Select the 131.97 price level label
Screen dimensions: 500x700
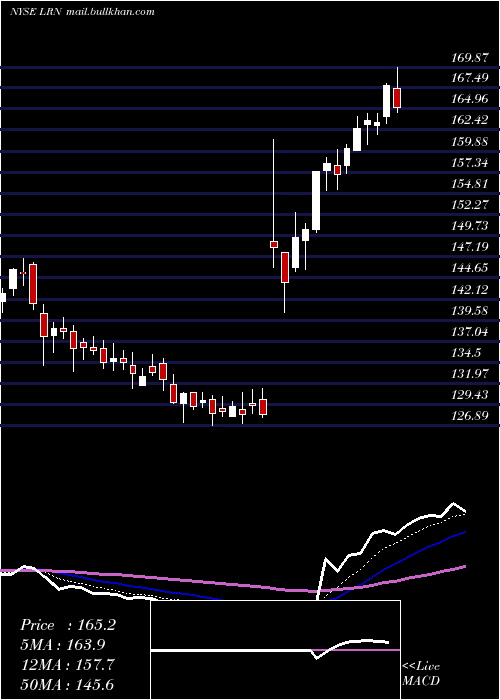pyautogui.click(x=469, y=374)
